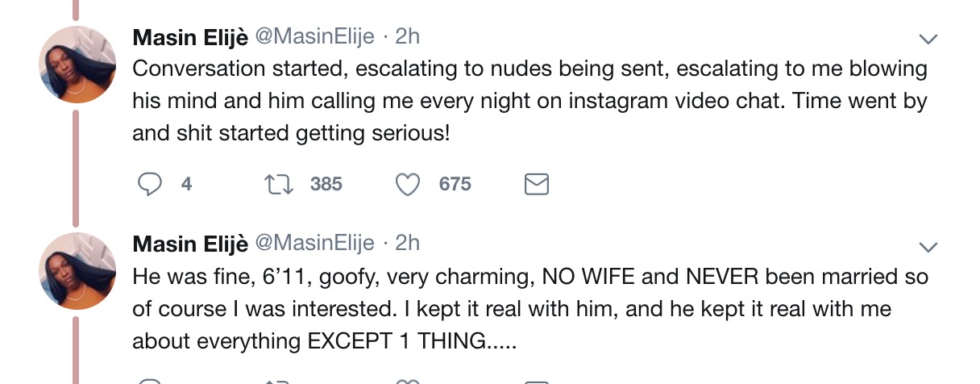Image resolution: width=980 pixels, height=384 pixels.
Task: Click the reply icon on the first tweet
Action: (x=150, y=185)
